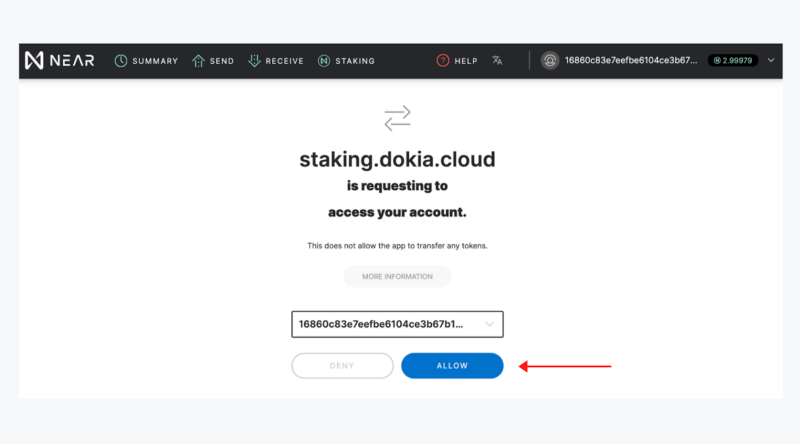Viewport: 800px width, 444px height.
Task: Click the account avatar icon
Action: tap(550, 61)
